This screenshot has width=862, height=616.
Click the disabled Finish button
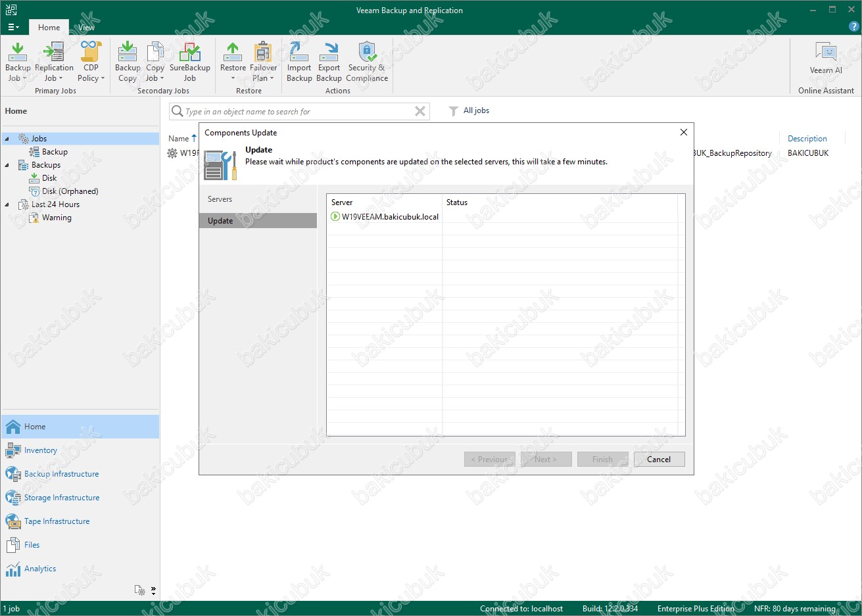pos(602,460)
